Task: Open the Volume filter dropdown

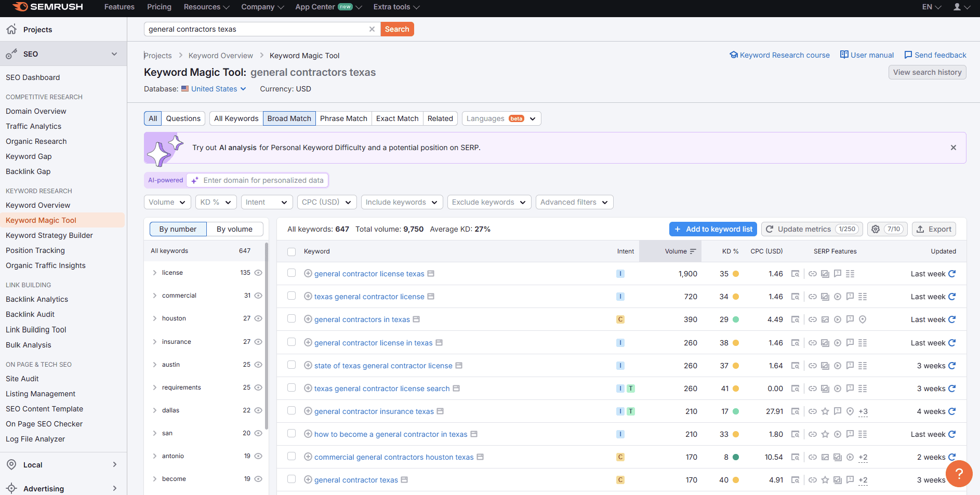Action: 167,202
